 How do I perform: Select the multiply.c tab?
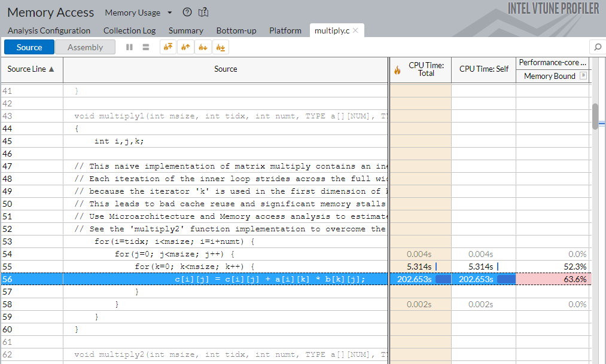click(x=332, y=30)
